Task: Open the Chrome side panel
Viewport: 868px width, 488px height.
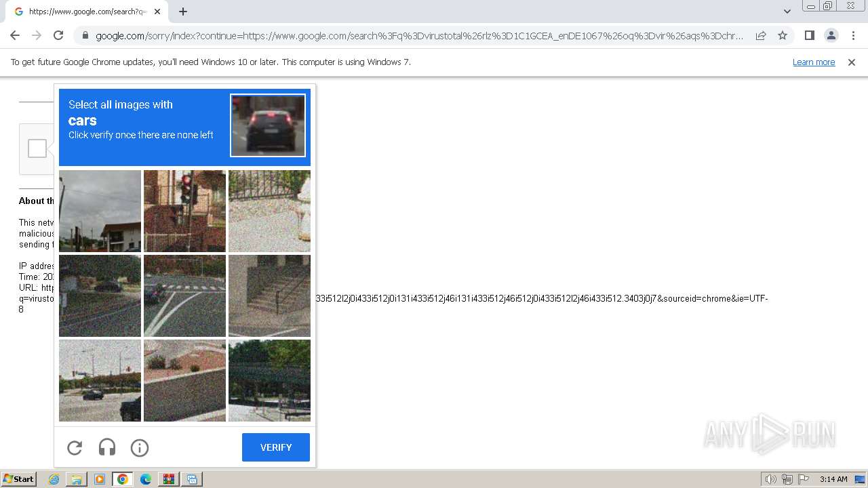Action: pos(809,35)
